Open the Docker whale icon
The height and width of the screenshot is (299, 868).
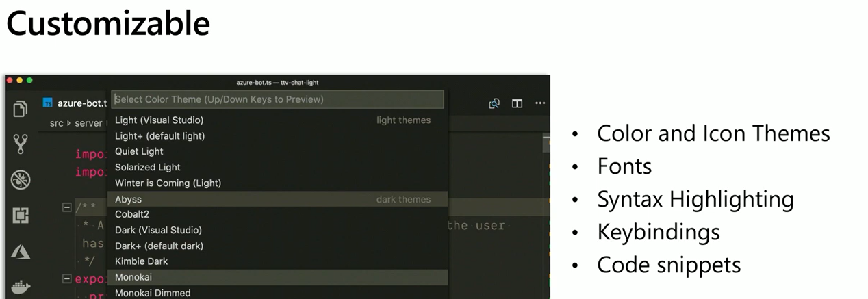tap(21, 287)
